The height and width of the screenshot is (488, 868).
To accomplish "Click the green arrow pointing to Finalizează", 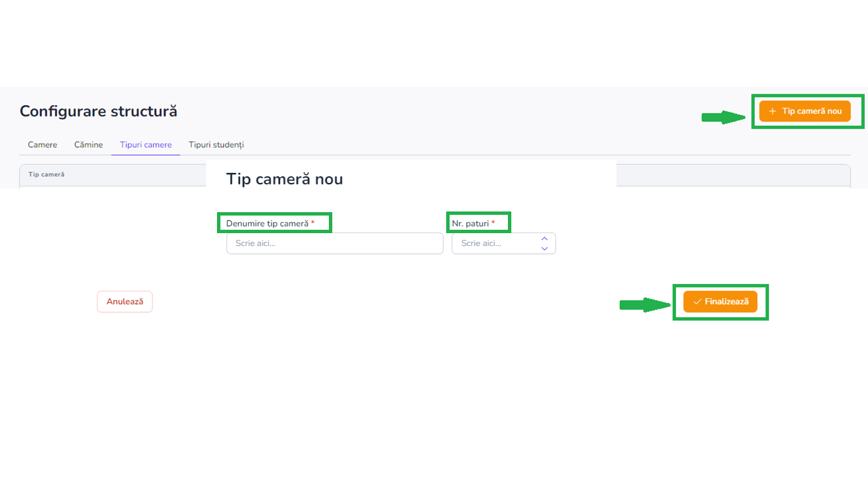I will pyautogui.click(x=644, y=305).
